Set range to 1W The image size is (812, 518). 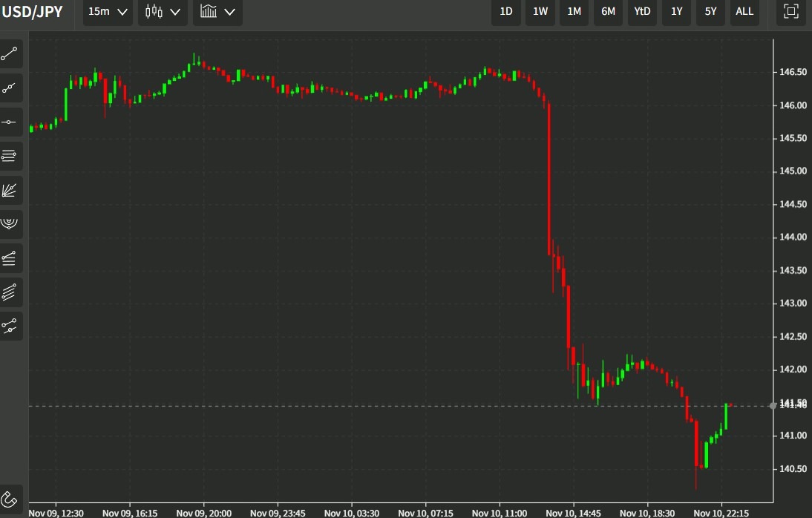[540, 11]
